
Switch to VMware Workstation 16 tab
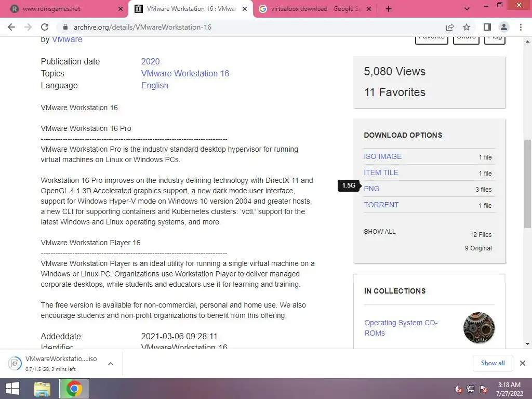tap(191, 9)
